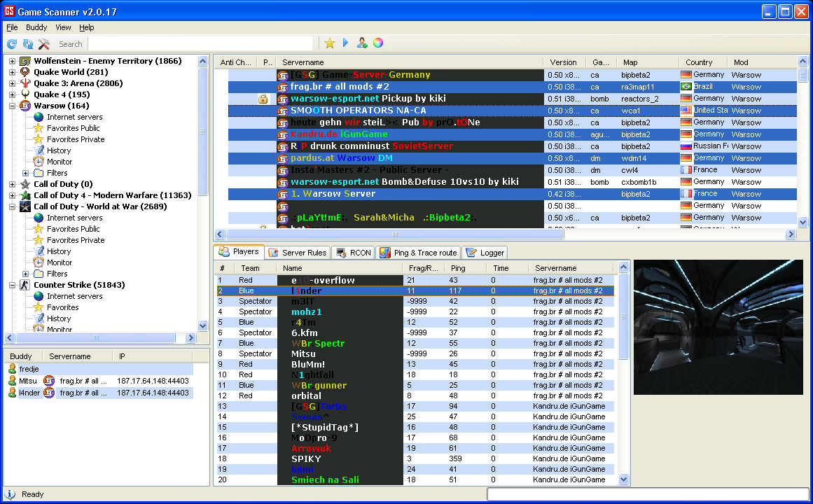Click the Quake 3: Arena game icon
The height and width of the screenshot is (504, 813).
25,83
